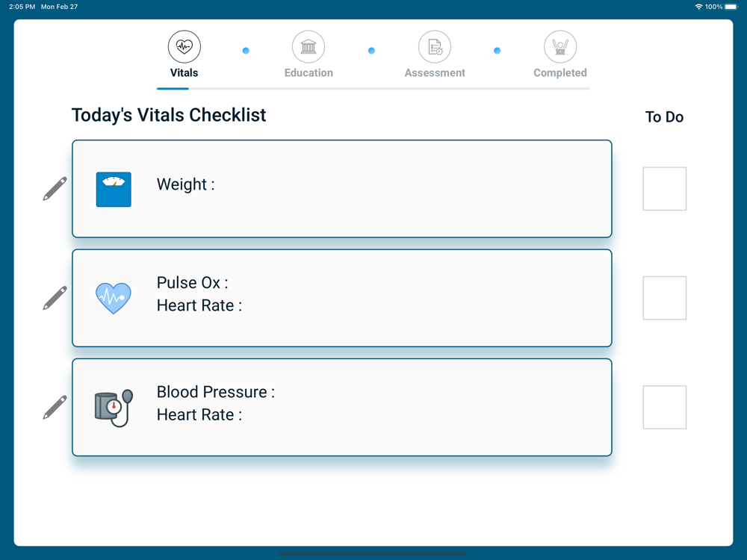The height and width of the screenshot is (560, 747).
Task: Click the pencil edit icon beside Weight
Action: click(x=55, y=189)
